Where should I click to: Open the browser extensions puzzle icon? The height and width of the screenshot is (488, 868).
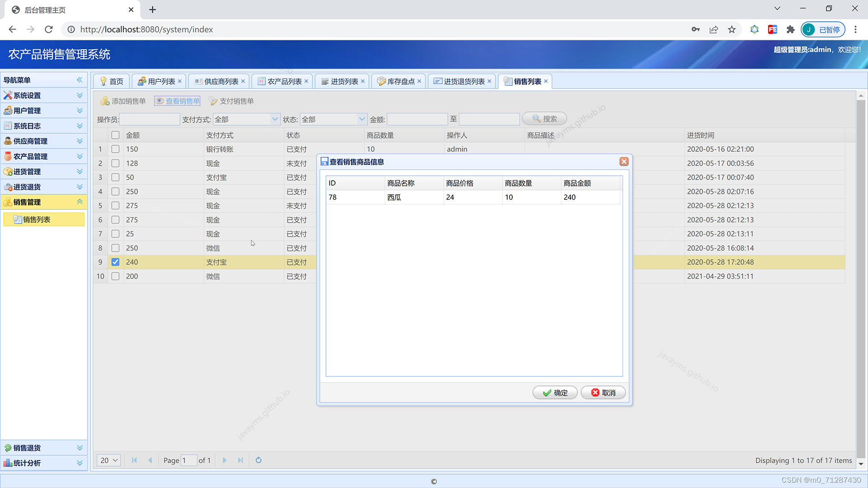pyautogui.click(x=790, y=29)
